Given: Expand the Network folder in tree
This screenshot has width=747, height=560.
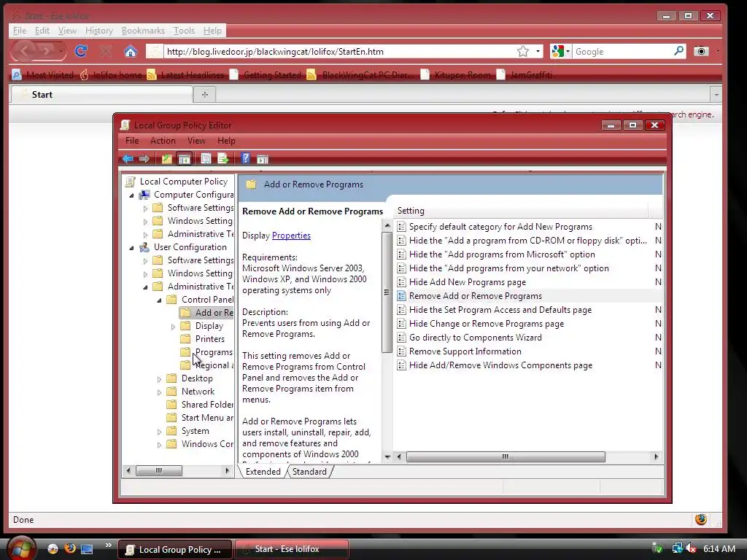Looking at the screenshot, I should pyautogui.click(x=159, y=392).
